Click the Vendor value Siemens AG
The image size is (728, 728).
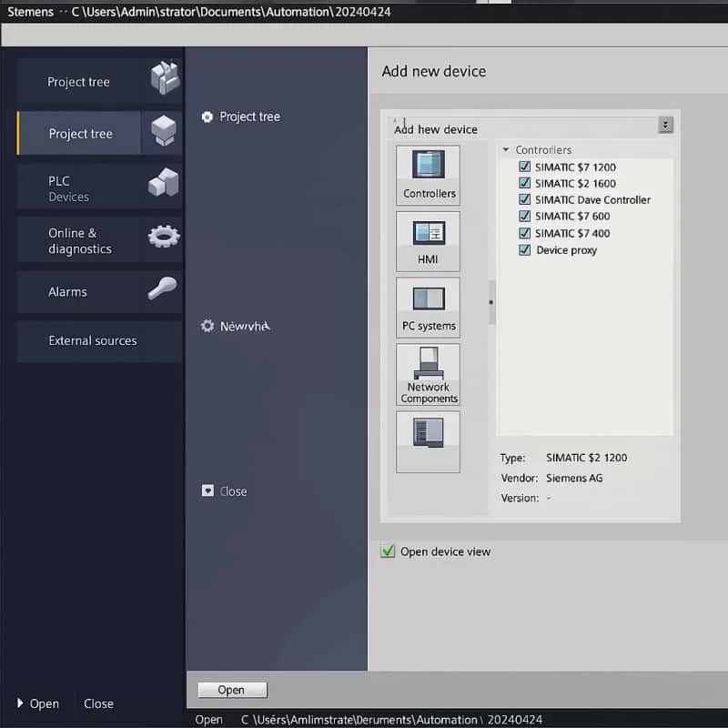point(574,478)
